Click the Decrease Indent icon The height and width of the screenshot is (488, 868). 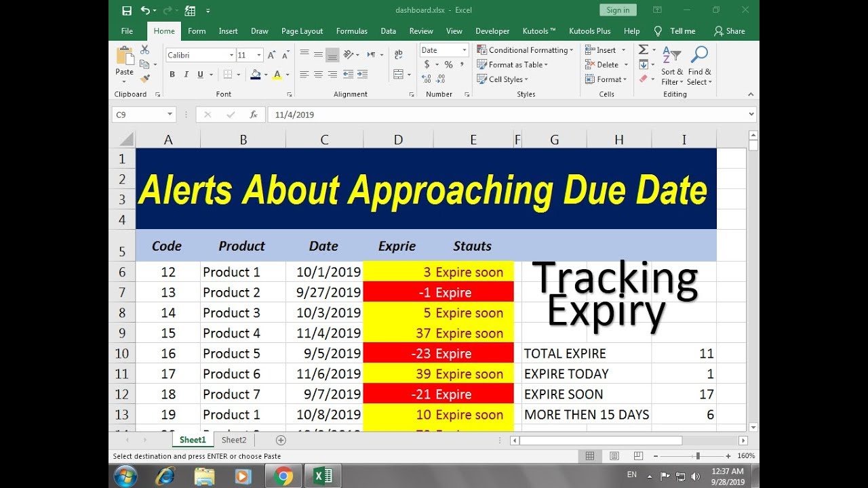pos(348,75)
